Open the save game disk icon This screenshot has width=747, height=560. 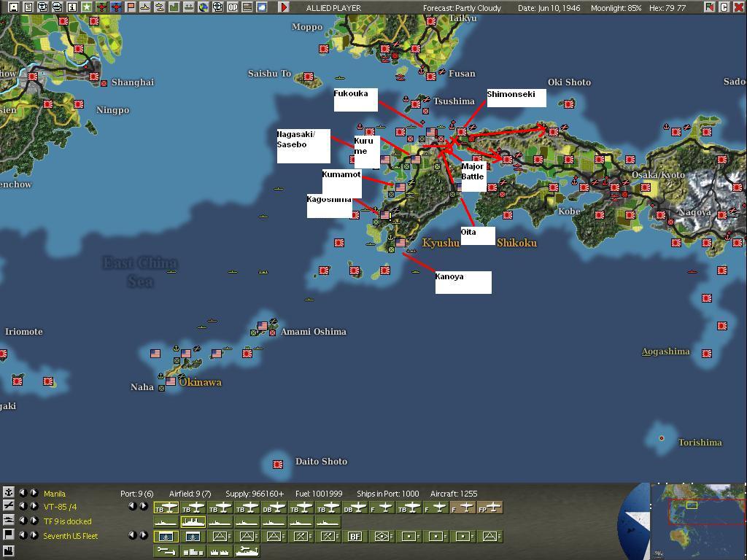point(14,7)
